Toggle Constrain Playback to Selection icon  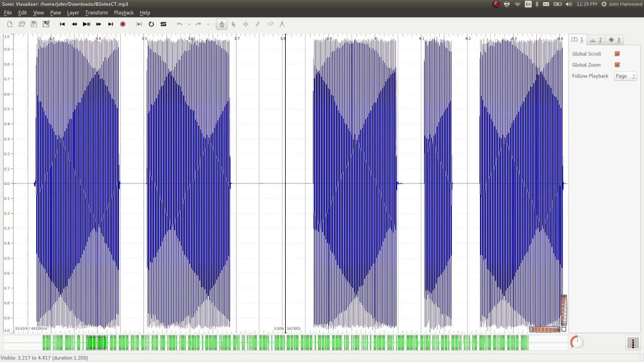pyautogui.click(x=139, y=24)
